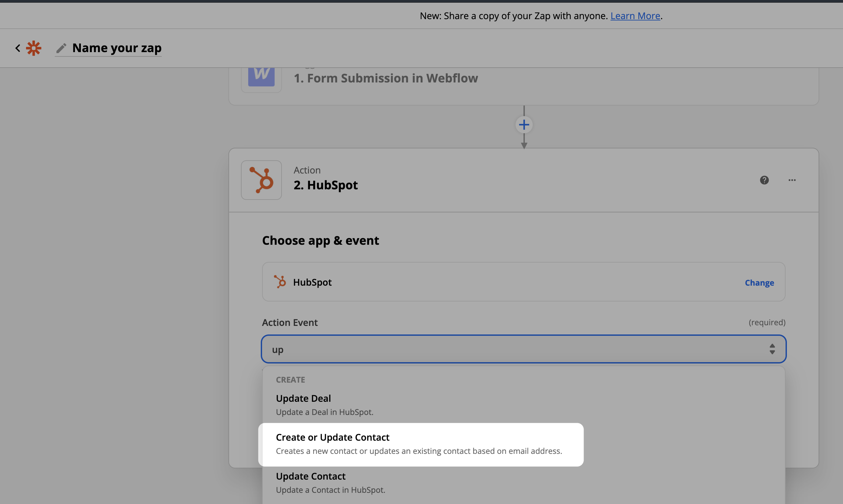The width and height of the screenshot is (843, 504).
Task: Click the 'HubSpot' app name text
Action: click(x=312, y=282)
